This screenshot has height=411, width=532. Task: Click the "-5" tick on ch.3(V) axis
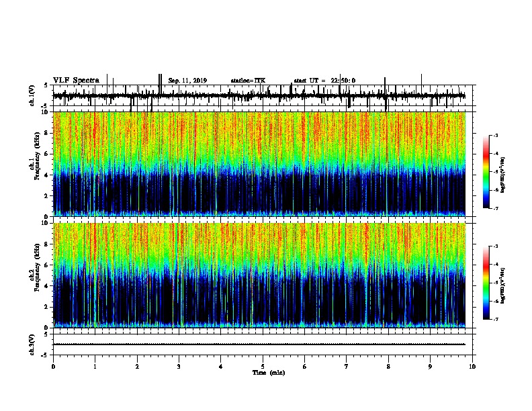click(45, 355)
